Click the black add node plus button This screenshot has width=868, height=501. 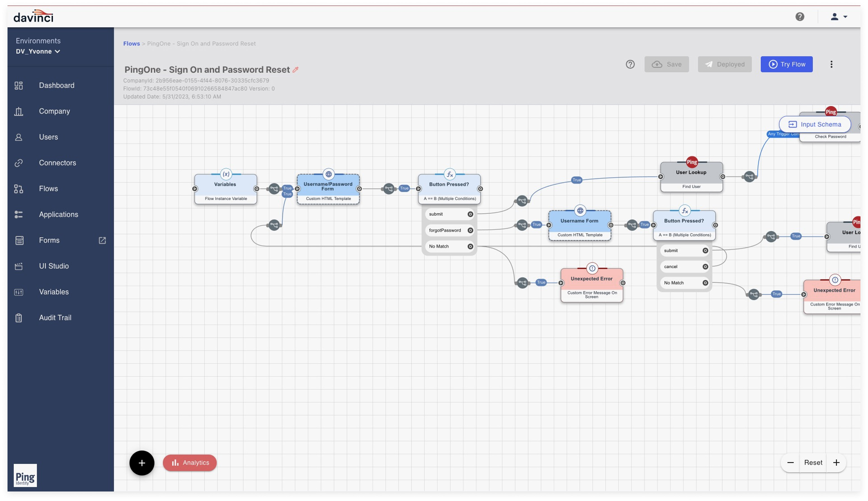pyautogui.click(x=142, y=463)
